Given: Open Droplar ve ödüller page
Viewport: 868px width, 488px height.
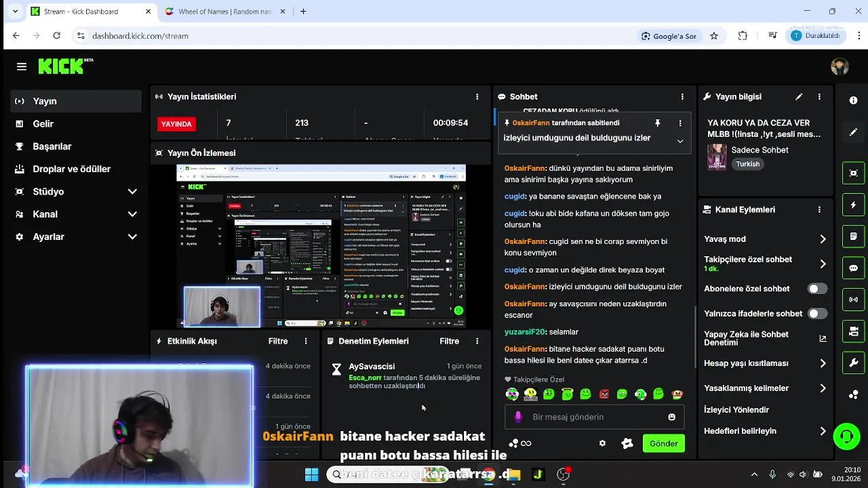Looking at the screenshot, I should pyautogui.click(x=76, y=169).
